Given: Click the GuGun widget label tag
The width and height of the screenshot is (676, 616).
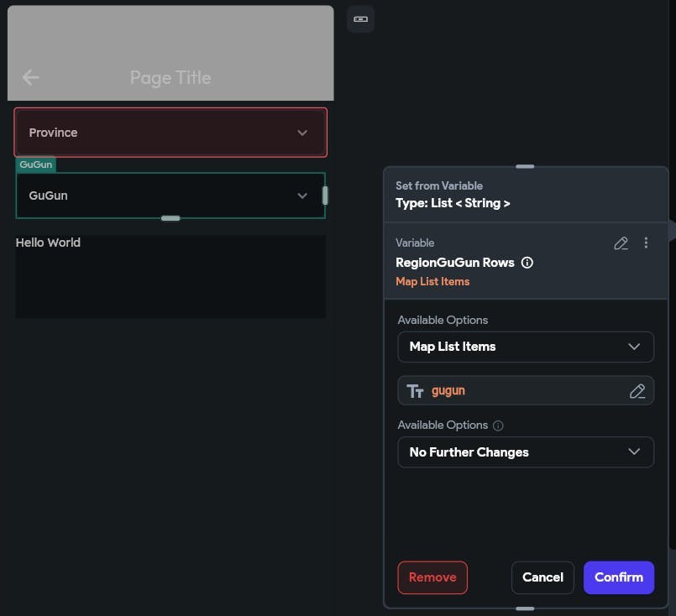Looking at the screenshot, I should [x=36, y=164].
